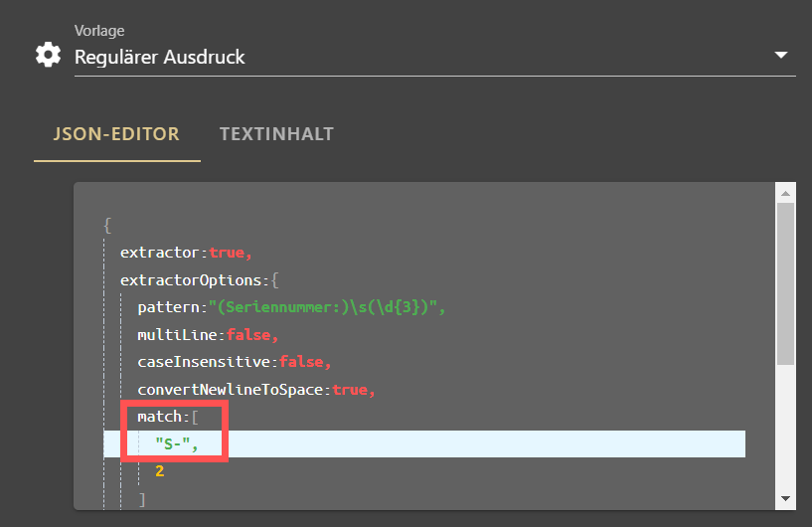Toggle the convertNewlineToSpace true value
Screen dimensions: 812x527
click(x=350, y=389)
